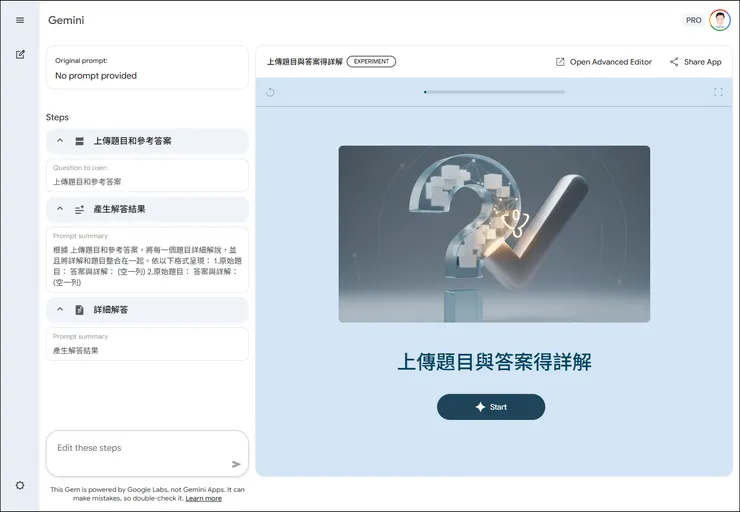Screen dimensions: 740x512
Task: Select the 上傳題目和參考答案 step title
Action: (x=132, y=141)
